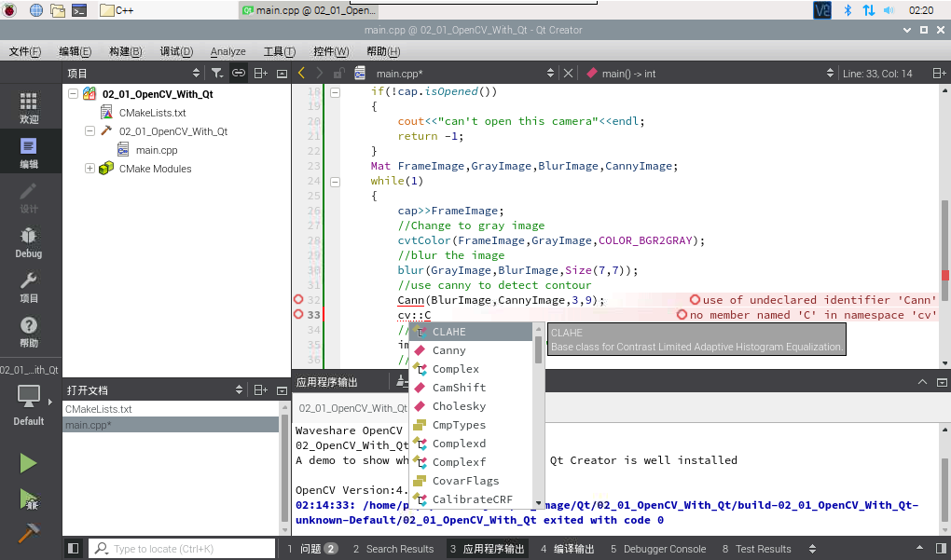Split the 打开文档 (Open Documents) pane
951x560 pixels.
pos(261,390)
